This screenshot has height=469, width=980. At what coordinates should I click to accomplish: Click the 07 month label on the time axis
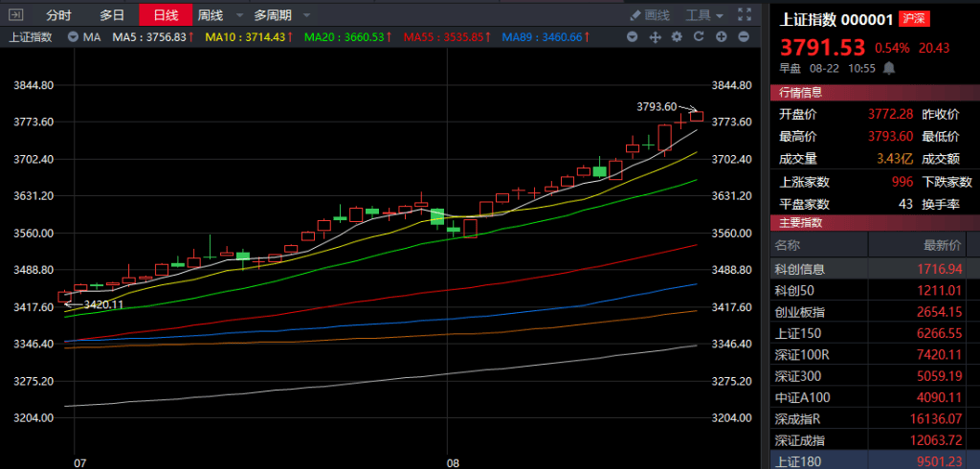(x=79, y=463)
